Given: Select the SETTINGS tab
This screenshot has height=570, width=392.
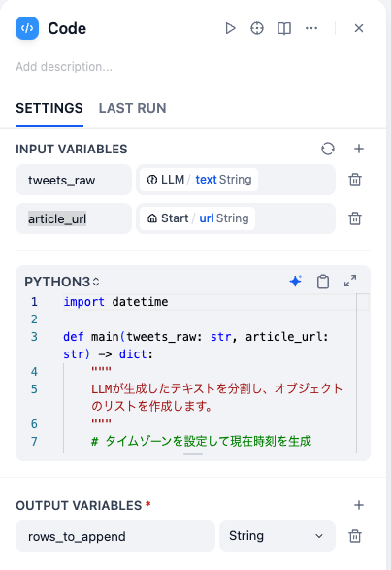Looking at the screenshot, I should point(49,108).
